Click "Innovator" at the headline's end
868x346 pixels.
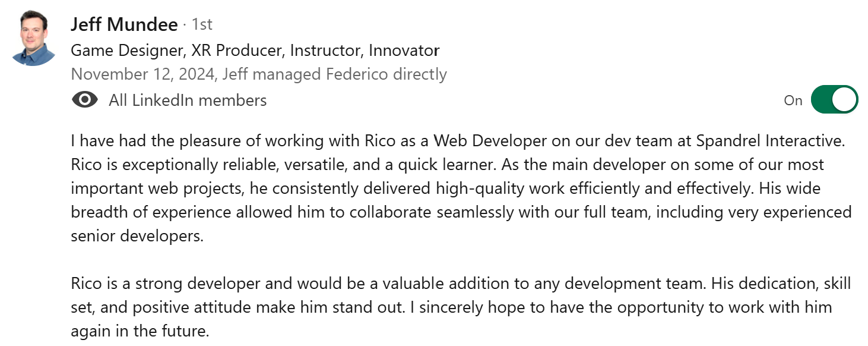coord(404,51)
